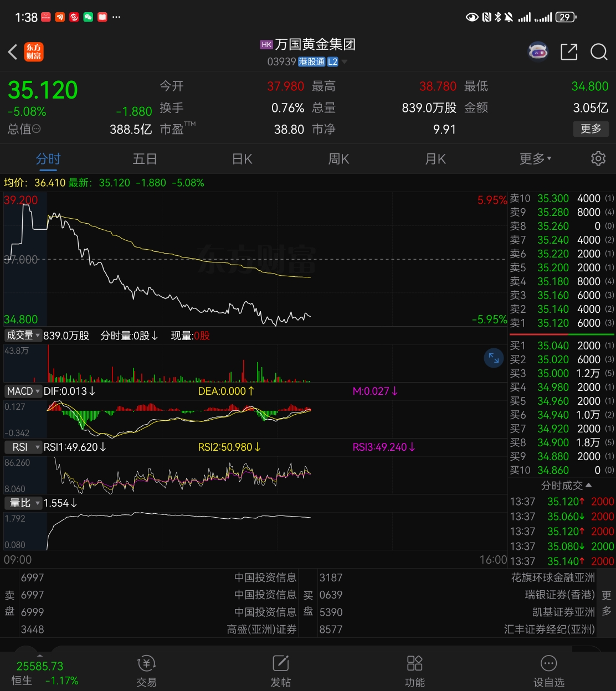
Task: Open the 交易 trade icon
Action: pos(147,671)
